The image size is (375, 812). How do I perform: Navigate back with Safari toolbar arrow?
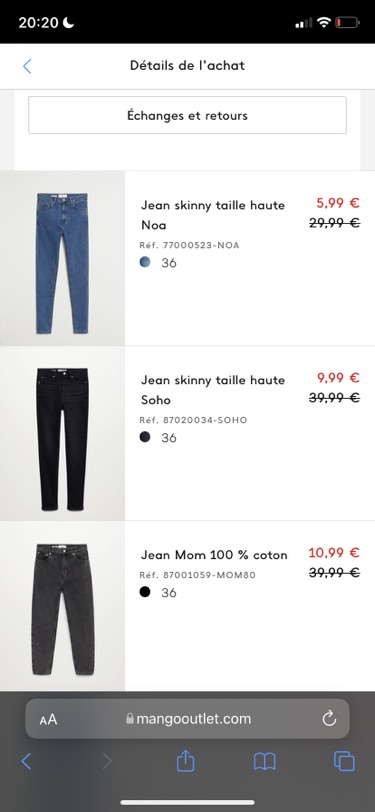[26, 761]
